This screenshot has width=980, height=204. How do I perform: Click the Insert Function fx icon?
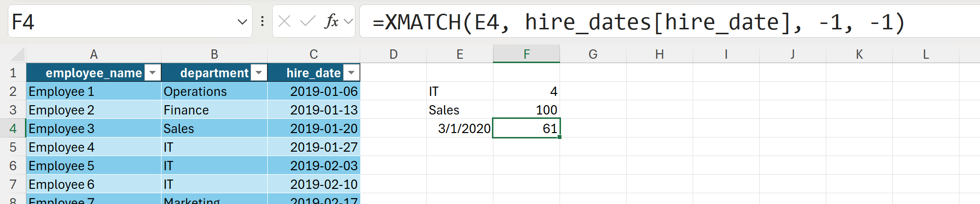coord(331,22)
